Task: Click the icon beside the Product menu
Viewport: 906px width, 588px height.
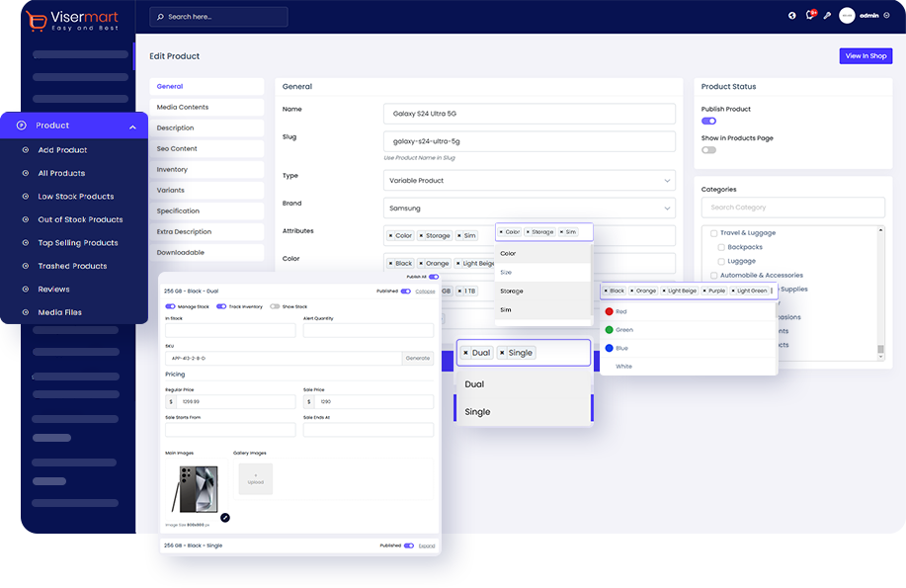Action: pyautogui.click(x=22, y=126)
